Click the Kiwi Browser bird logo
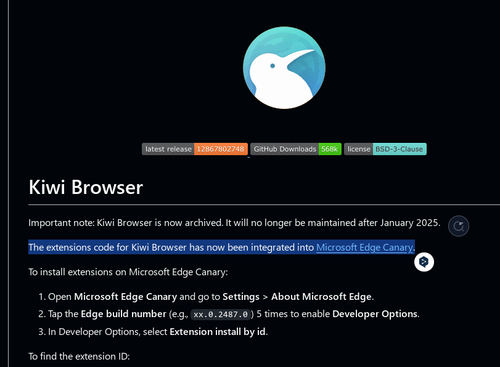 click(284, 68)
